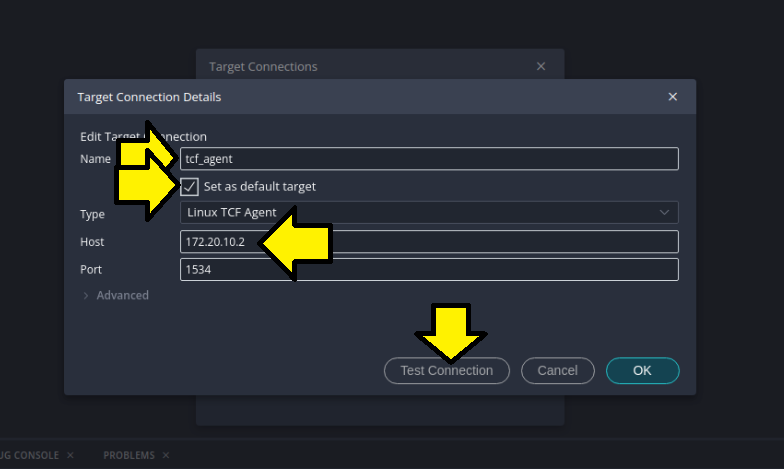Confirm changes with the OK button
The width and height of the screenshot is (784, 469).
(x=642, y=371)
